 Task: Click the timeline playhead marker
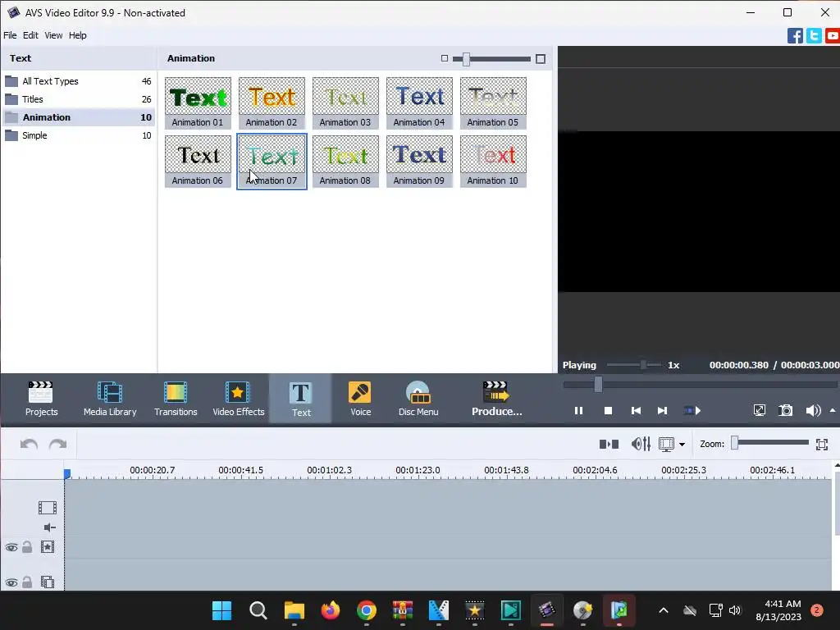67,474
